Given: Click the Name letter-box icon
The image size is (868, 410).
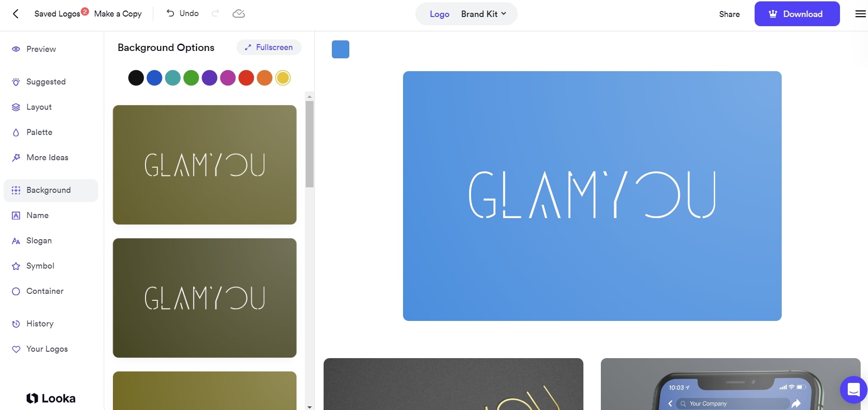Looking at the screenshot, I should coord(16,215).
